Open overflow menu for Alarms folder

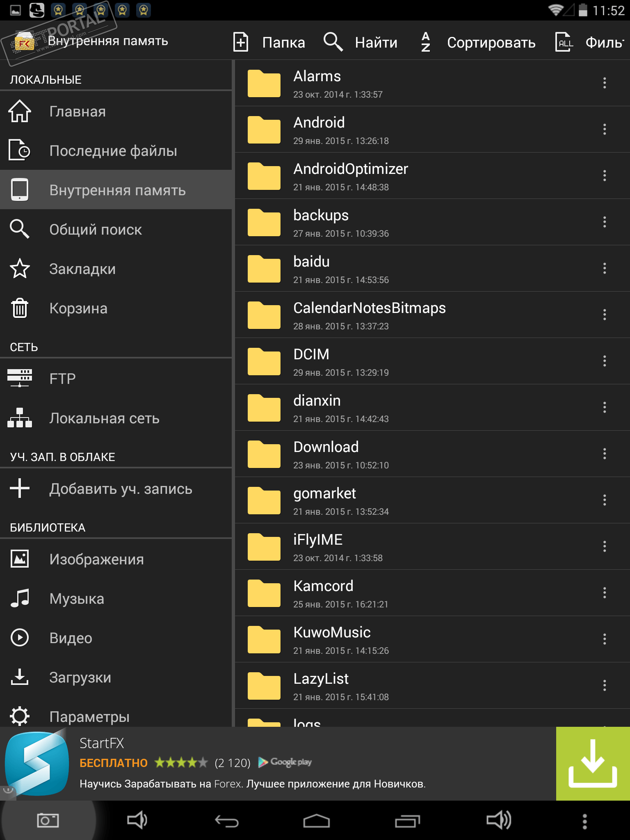tap(604, 83)
